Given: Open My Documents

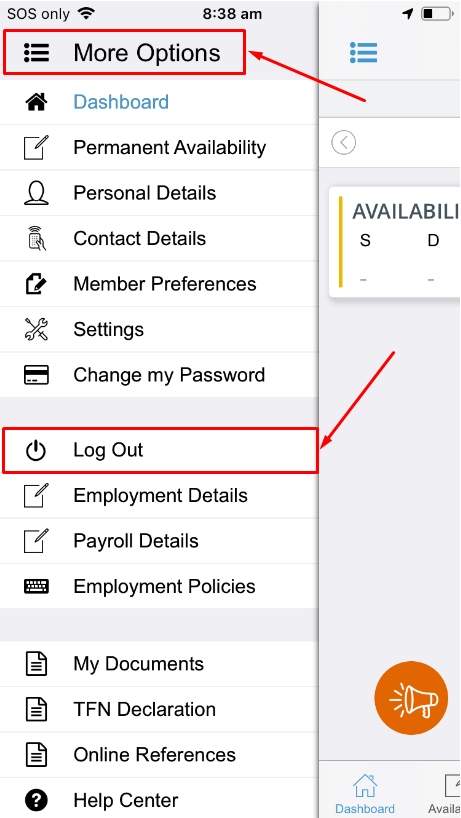Looking at the screenshot, I should point(159,664).
